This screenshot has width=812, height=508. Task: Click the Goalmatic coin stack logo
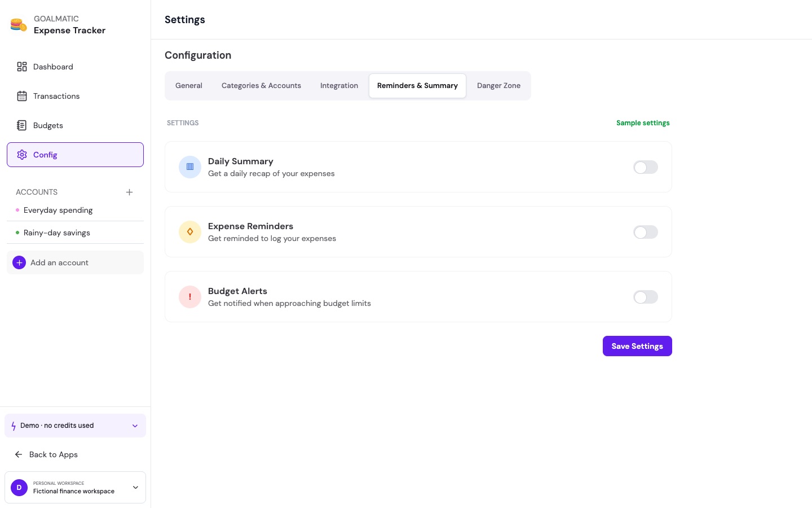coord(19,25)
